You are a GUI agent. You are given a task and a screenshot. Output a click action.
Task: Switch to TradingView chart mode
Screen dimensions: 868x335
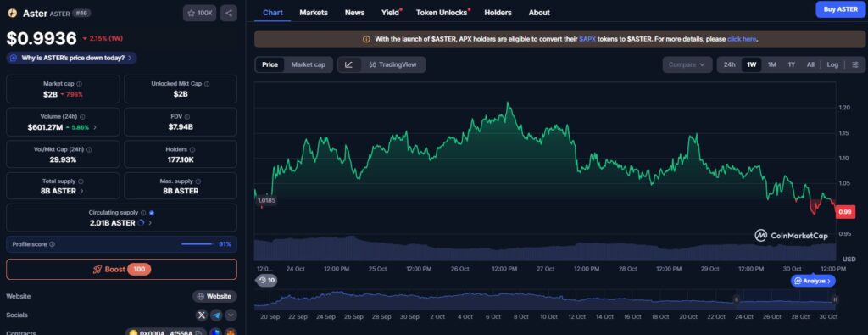393,64
